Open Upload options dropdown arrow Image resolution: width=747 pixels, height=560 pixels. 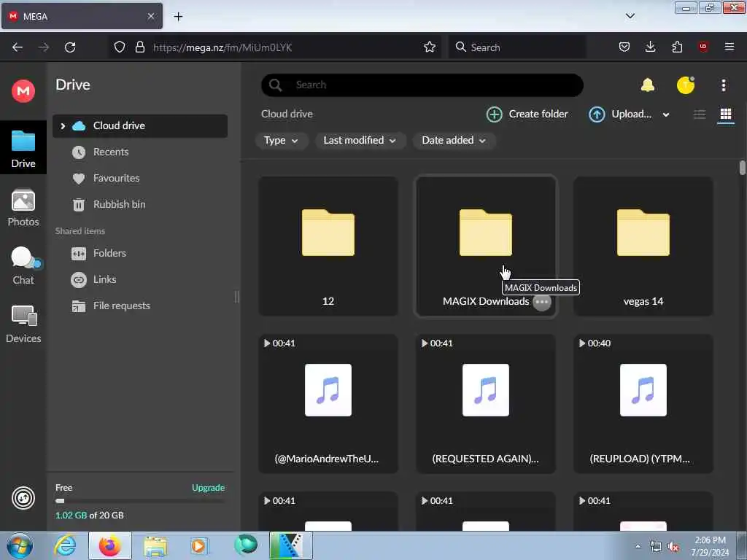666,114
